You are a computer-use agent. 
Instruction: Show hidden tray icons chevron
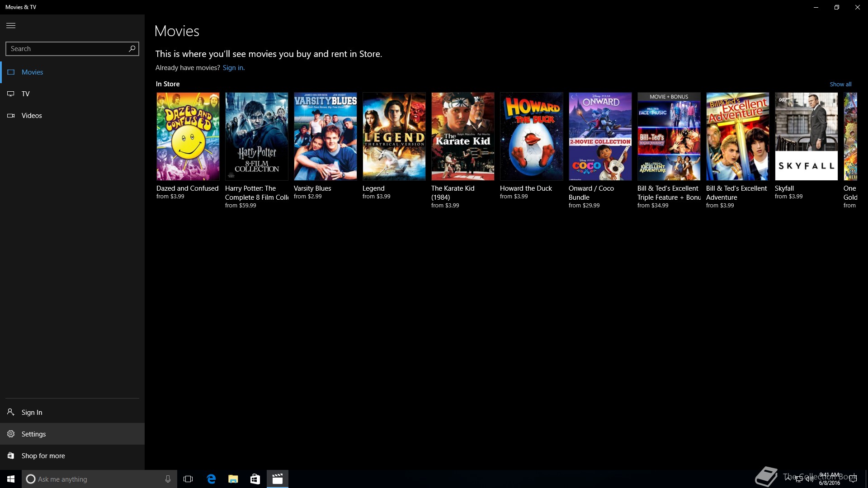788,479
